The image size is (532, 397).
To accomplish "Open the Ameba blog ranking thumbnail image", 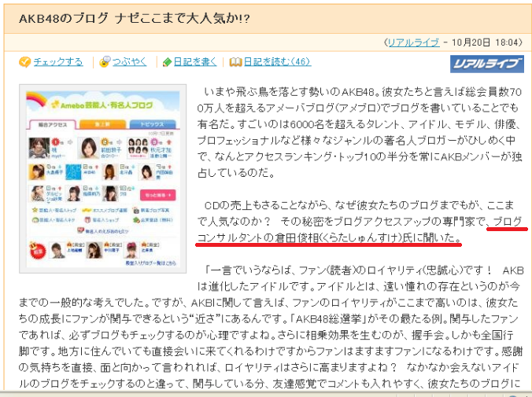I will click(x=103, y=178).
